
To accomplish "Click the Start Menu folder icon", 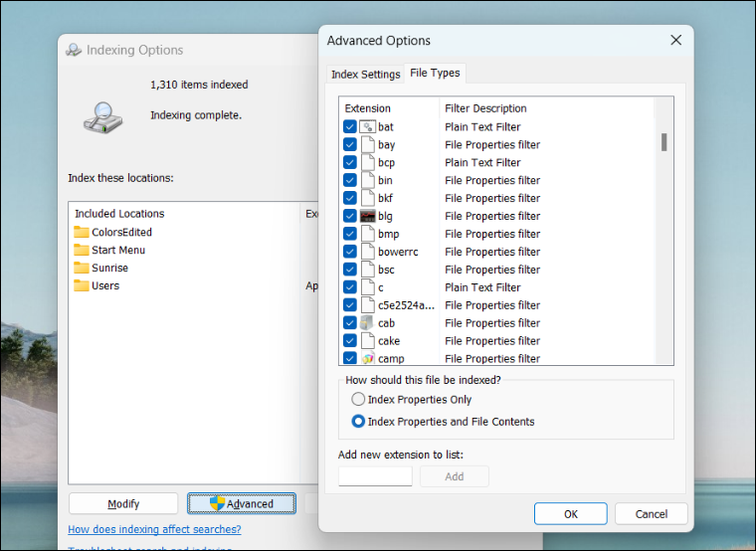I will (82, 251).
